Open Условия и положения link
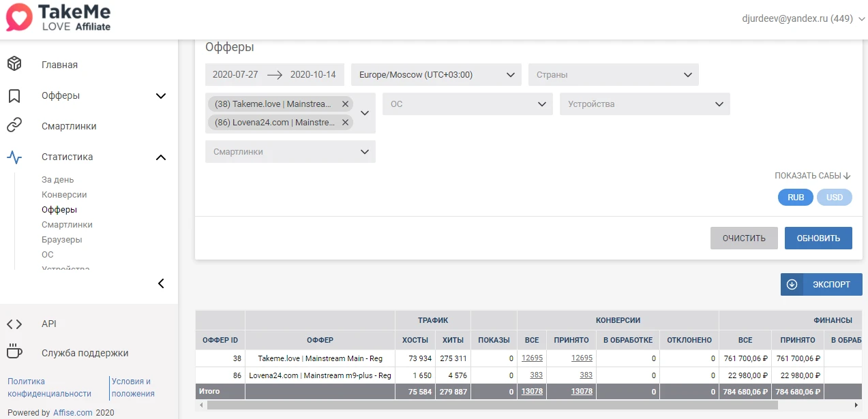Screen dimensions: 868x419 [x=132, y=388]
